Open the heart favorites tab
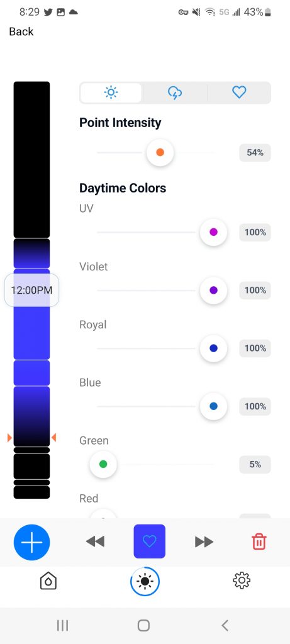Viewport: 290px width, 644px height. (x=239, y=92)
